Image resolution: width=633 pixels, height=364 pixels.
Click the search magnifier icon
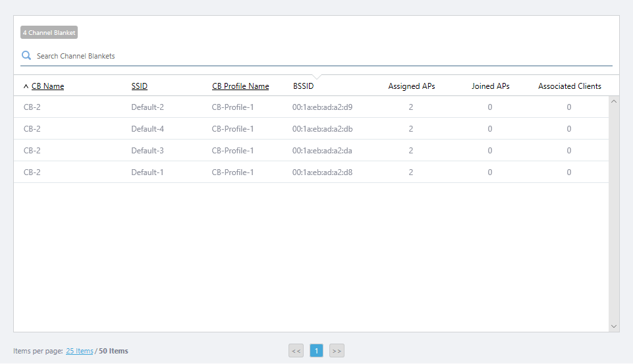coord(26,56)
